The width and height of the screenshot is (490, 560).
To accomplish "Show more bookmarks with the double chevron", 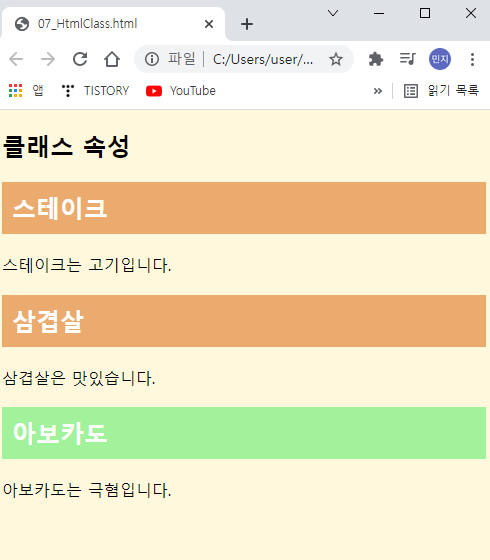I will [378, 91].
